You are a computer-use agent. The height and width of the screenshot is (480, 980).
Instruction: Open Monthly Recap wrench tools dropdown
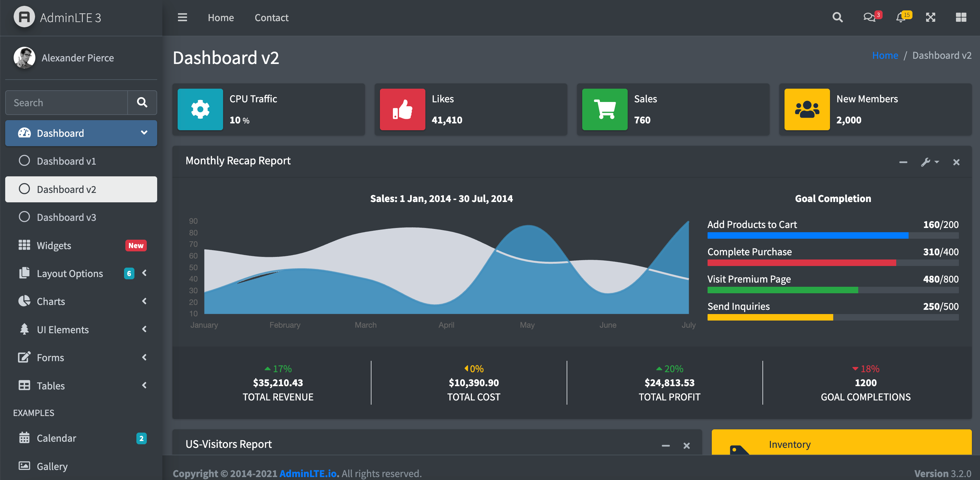click(929, 162)
